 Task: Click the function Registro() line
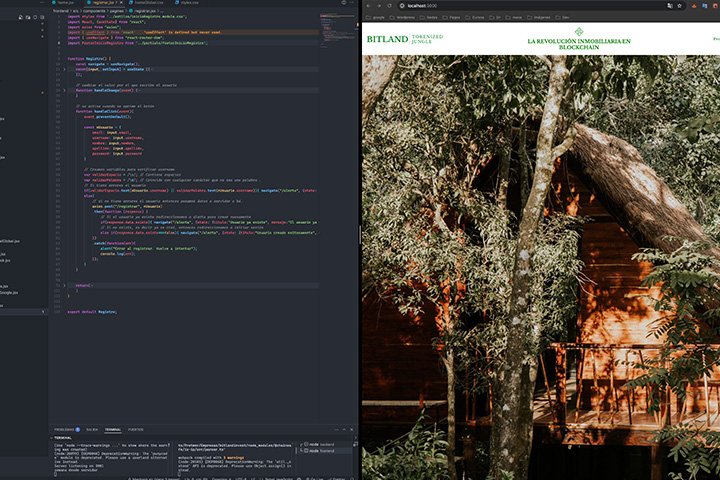point(89,59)
